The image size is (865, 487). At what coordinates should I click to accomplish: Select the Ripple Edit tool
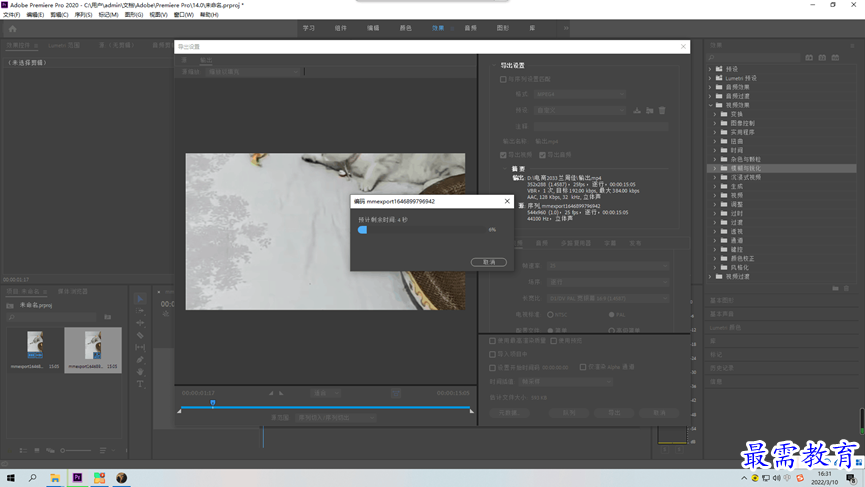(140, 323)
